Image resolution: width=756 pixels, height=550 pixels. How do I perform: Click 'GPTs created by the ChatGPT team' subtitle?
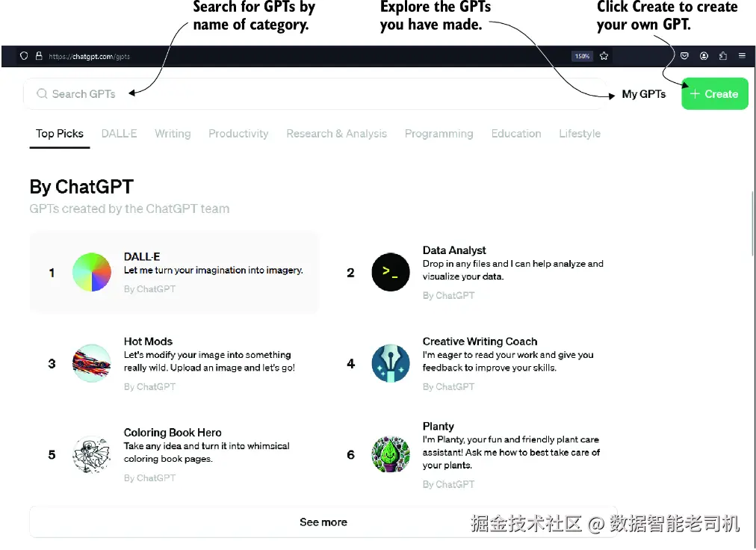pyautogui.click(x=129, y=209)
